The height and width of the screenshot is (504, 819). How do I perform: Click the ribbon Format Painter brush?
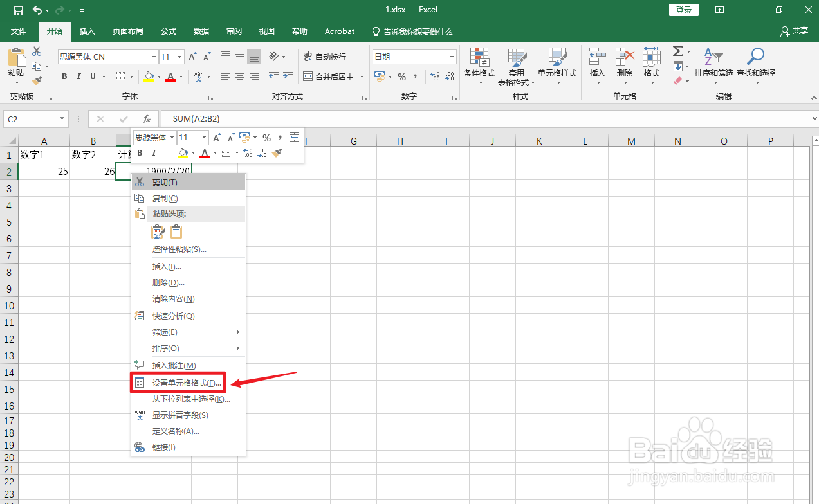tap(37, 81)
